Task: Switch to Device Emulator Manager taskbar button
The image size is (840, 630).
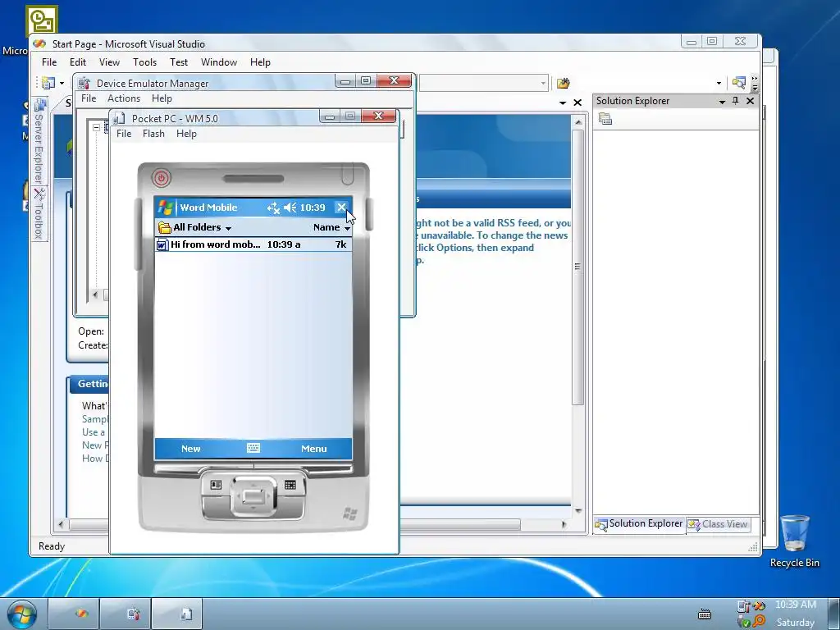Action: [125, 614]
